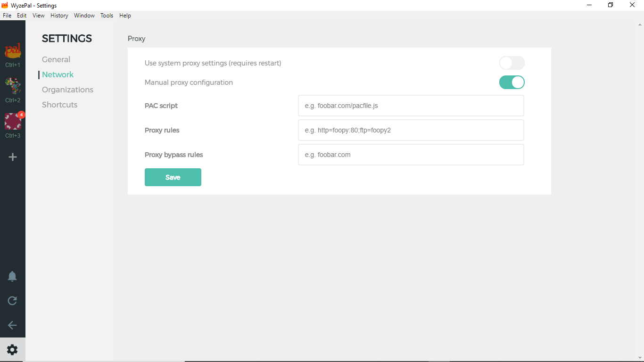Open the third organization with 4 unread badge

pyautogui.click(x=13, y=122)
